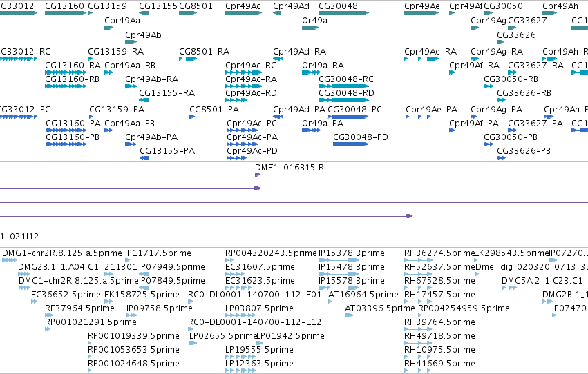Select the CG13155 gene label

(x=158, y=6)
